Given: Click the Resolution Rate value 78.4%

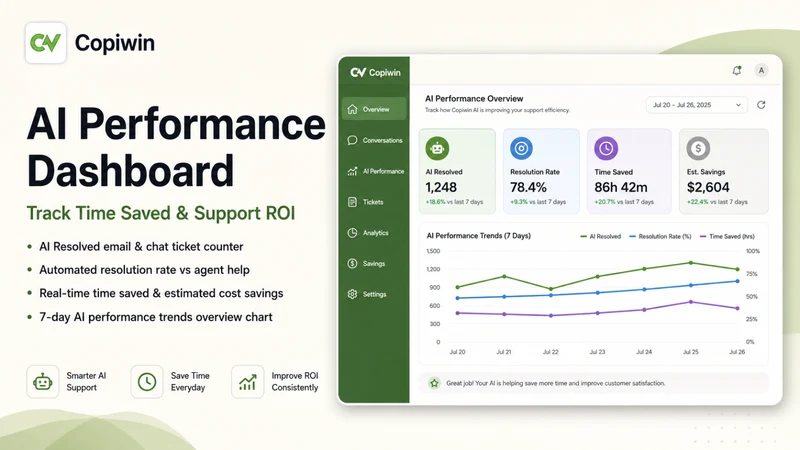Looking at the screenshot, I should pos(529,187).
